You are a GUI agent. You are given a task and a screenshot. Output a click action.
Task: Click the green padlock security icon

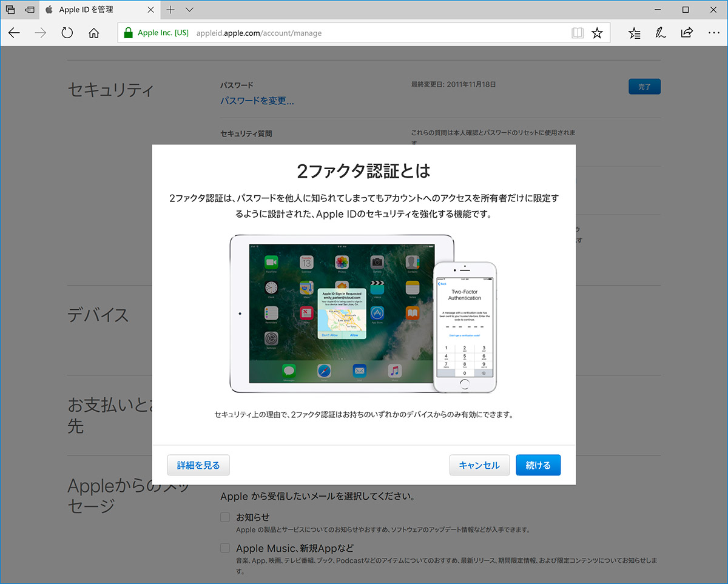click(x=128, y=33)
